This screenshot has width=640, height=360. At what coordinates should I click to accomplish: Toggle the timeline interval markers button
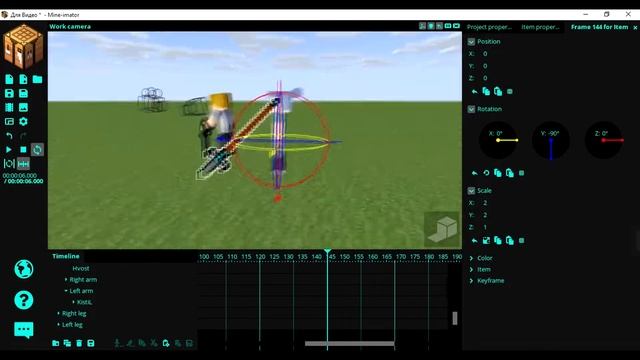[23, 164]
